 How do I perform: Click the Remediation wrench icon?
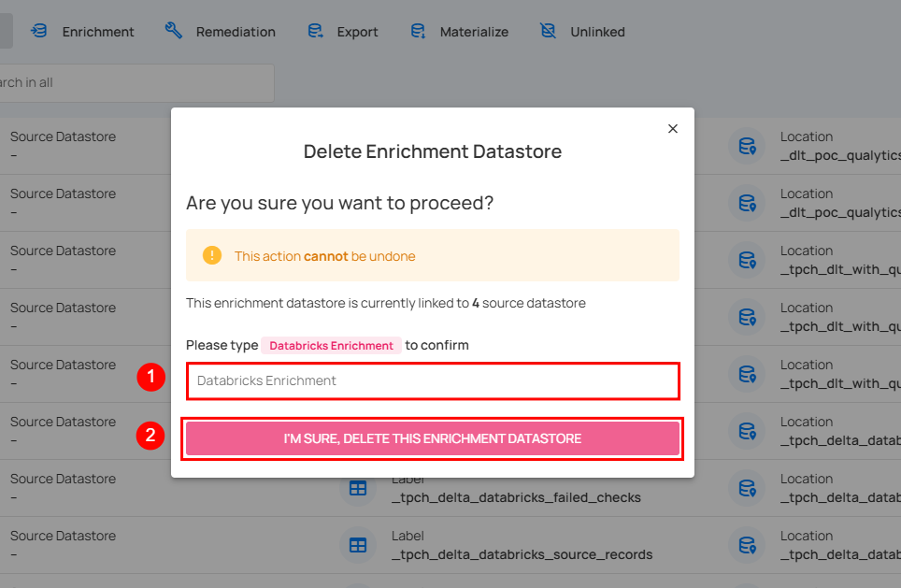pos(174,31)
